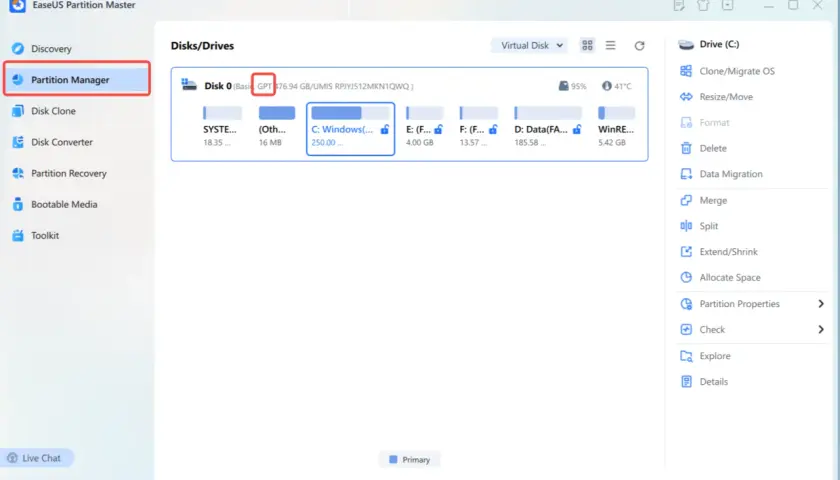Click Allocate Space option
Viewport: 840px width, 480px height.
(x=730, y=277)
